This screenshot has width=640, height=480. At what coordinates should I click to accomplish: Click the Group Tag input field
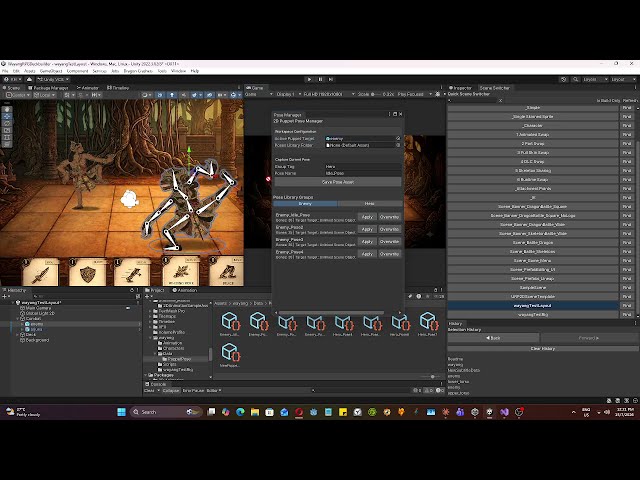pos(363,167)
